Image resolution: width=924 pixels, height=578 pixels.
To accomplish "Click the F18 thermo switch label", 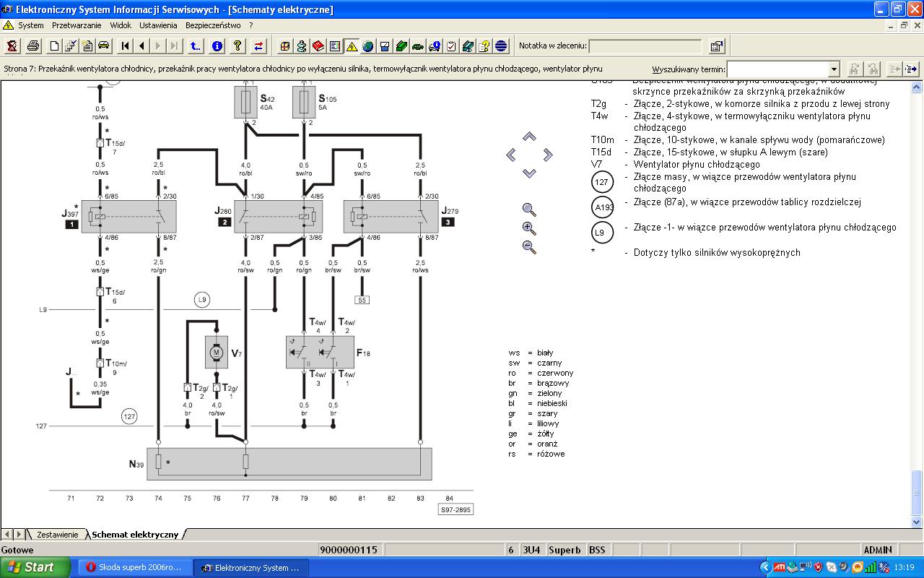I will coord(364,353).
